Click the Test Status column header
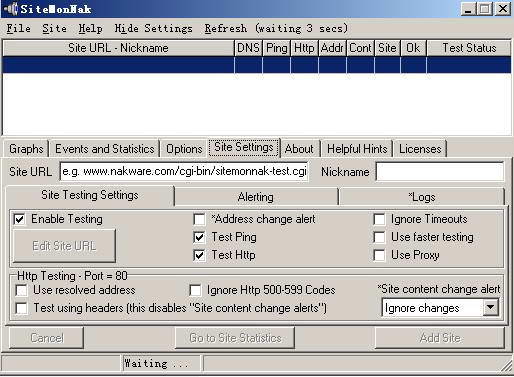 click(x=469, y=48)
